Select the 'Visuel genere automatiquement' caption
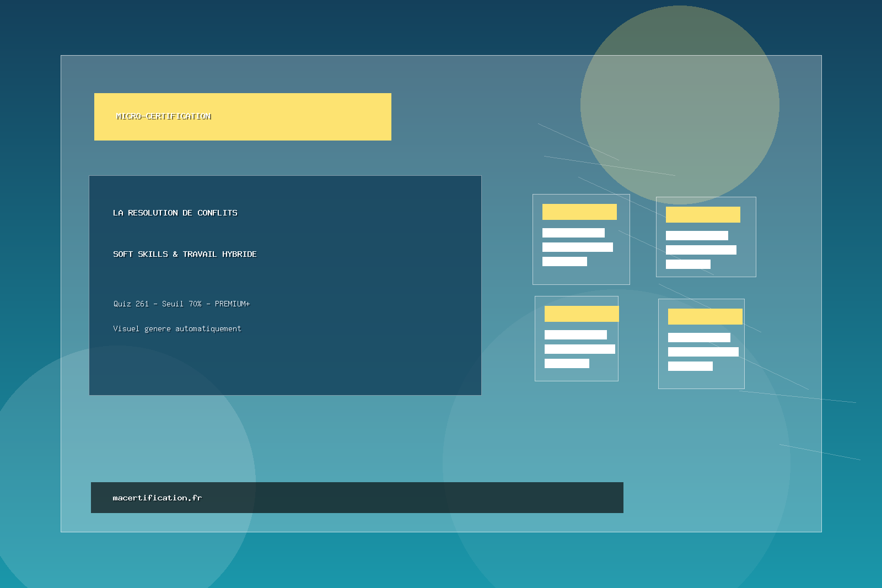The width and height of the screenshot is (882, 588). pyautogui.click(x=177, y=328)
